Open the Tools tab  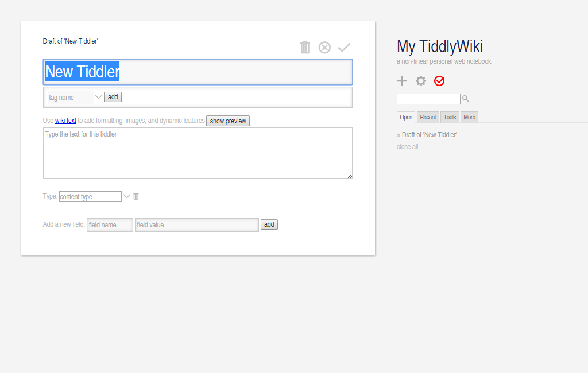[450, 117]
